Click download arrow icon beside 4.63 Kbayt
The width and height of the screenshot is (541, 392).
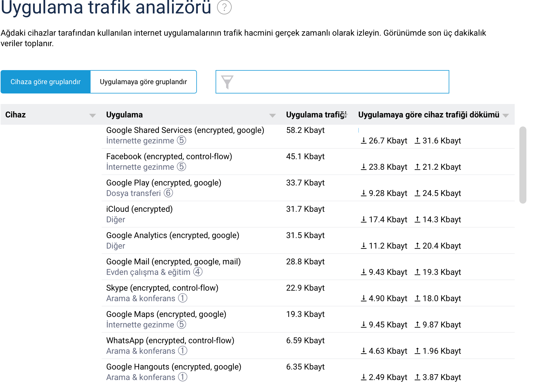[364, 351]
